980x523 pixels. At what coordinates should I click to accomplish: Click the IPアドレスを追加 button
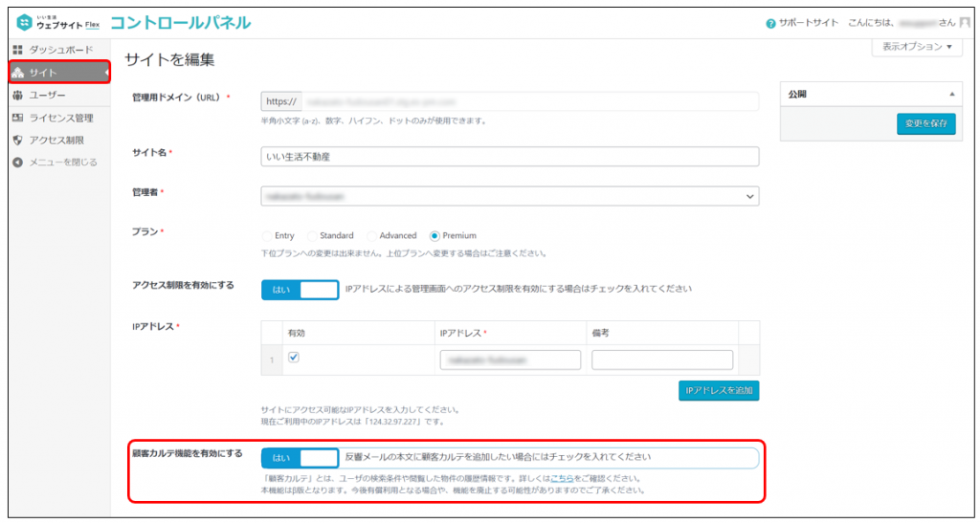click(x=718, y=391)
